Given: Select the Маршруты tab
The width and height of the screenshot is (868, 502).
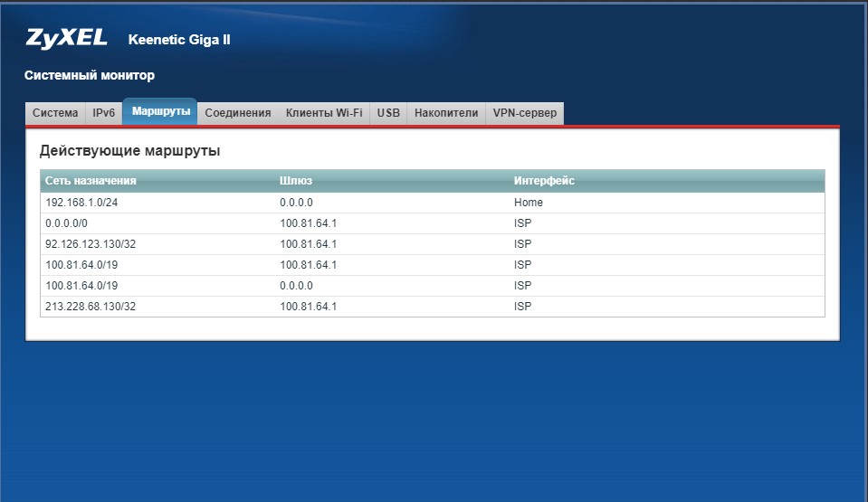Looking at the screenshot, I should 160,112.
